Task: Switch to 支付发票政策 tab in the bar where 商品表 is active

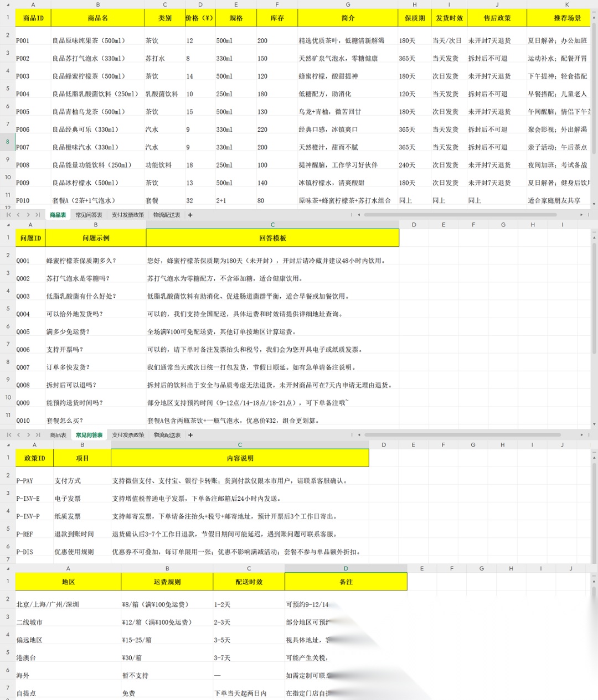Action: click(x=127, y=215)
